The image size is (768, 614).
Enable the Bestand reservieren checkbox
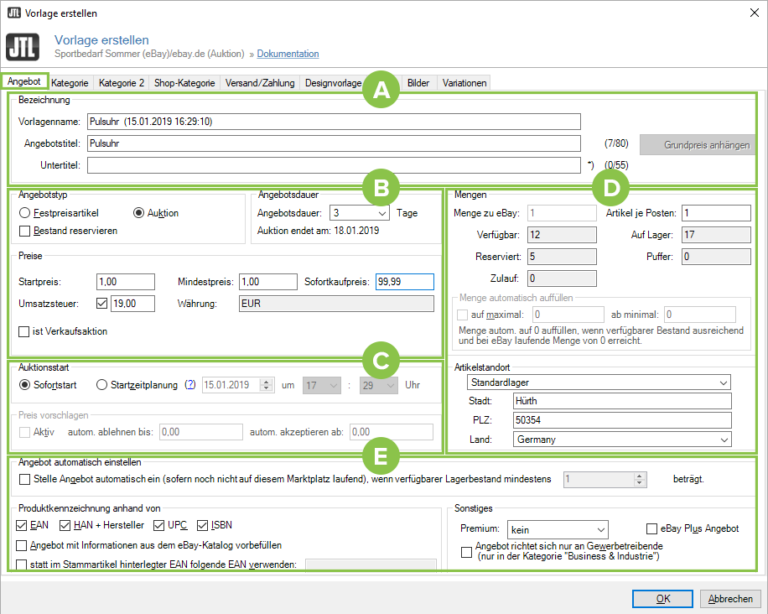tap(25, 231)
